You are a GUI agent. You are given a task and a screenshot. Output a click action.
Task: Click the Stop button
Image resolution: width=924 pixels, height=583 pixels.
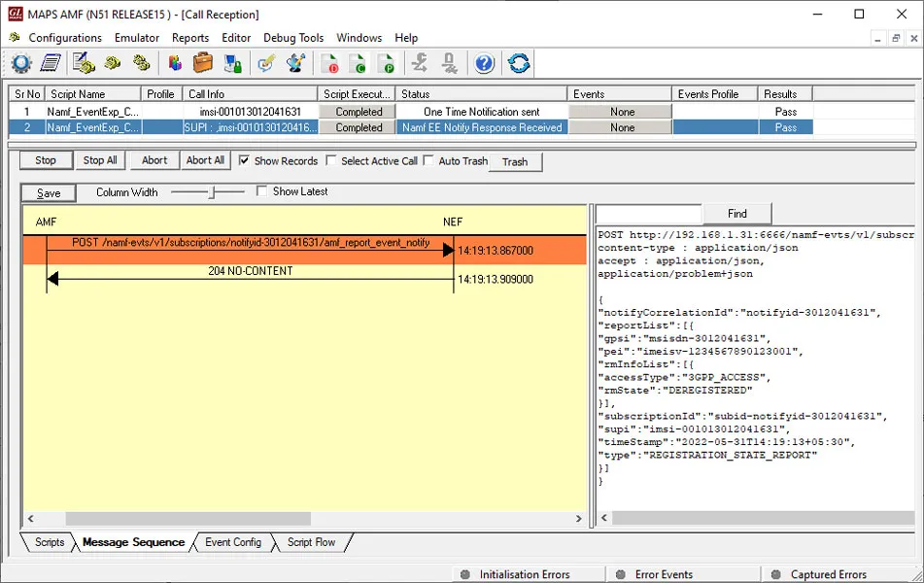[46, 160]
